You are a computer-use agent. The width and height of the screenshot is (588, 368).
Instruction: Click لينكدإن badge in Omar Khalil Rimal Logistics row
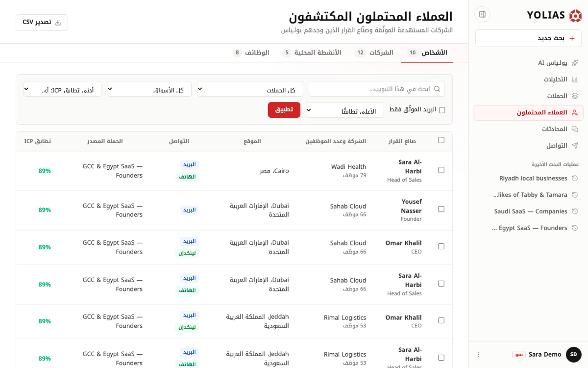point(187,327)
